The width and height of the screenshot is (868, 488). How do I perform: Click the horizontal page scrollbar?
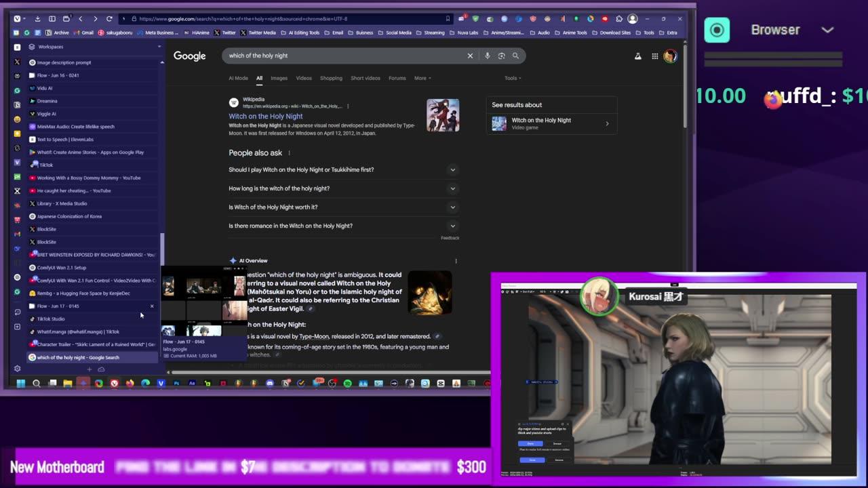pos(331,372)
